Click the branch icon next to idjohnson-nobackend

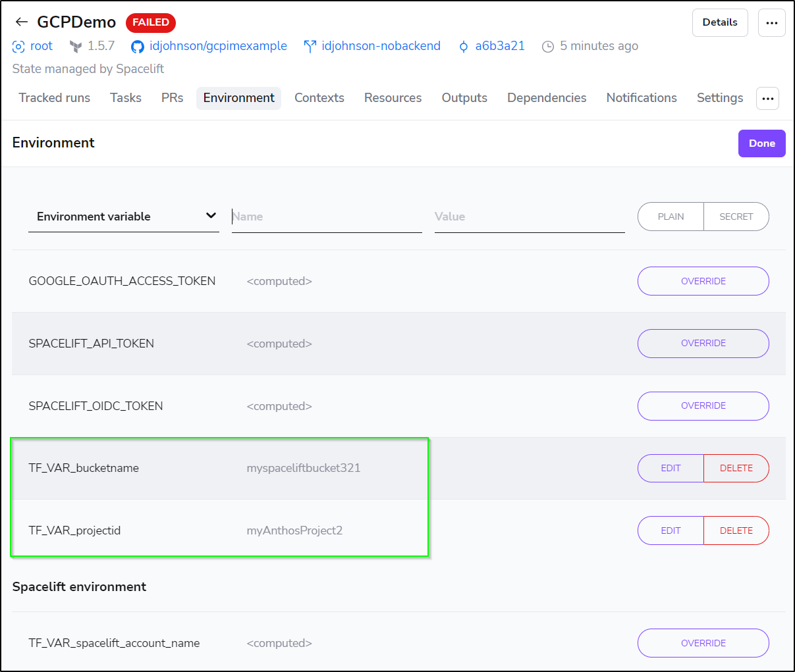point(310,46)
